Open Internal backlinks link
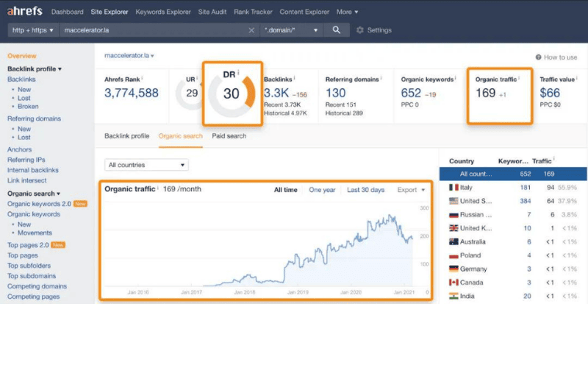 (33, 170)
